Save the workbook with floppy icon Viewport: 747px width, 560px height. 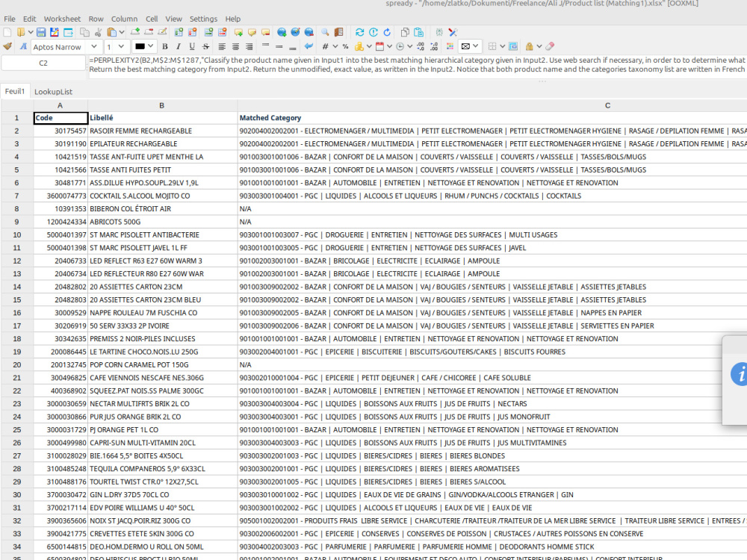(x=41, y=32)
